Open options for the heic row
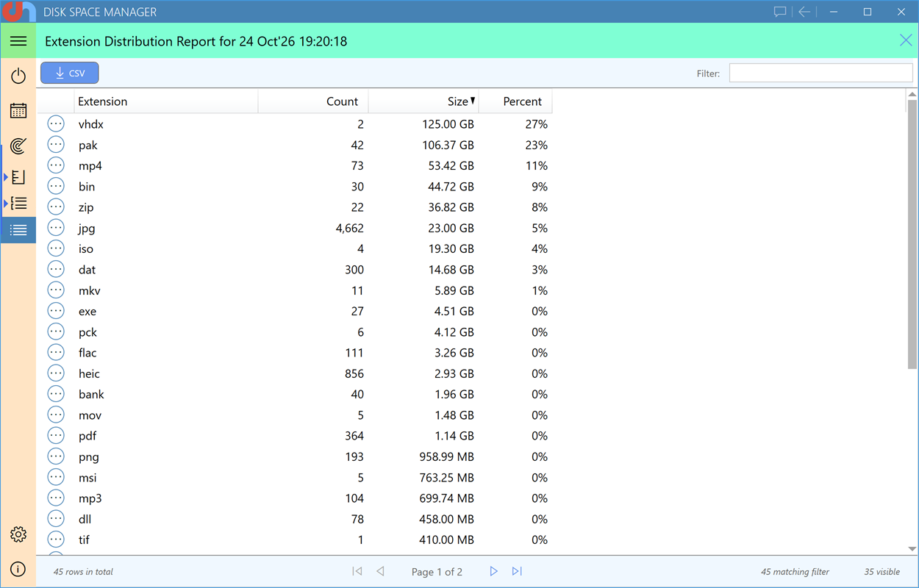The width and height of the screenshot is (919, 588). [x=56, y=373]
